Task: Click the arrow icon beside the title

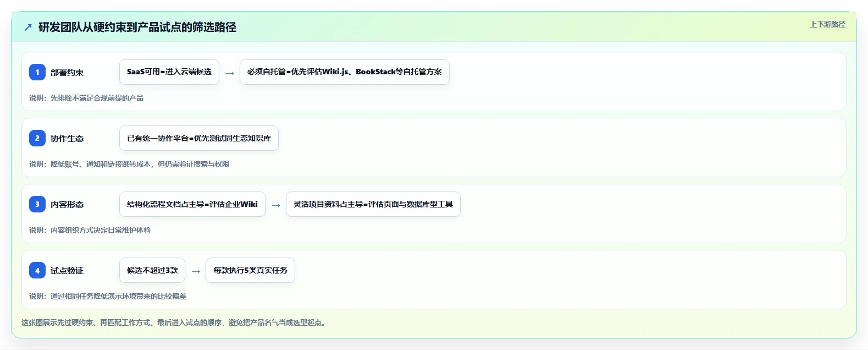Action: (x=28, y=27)
